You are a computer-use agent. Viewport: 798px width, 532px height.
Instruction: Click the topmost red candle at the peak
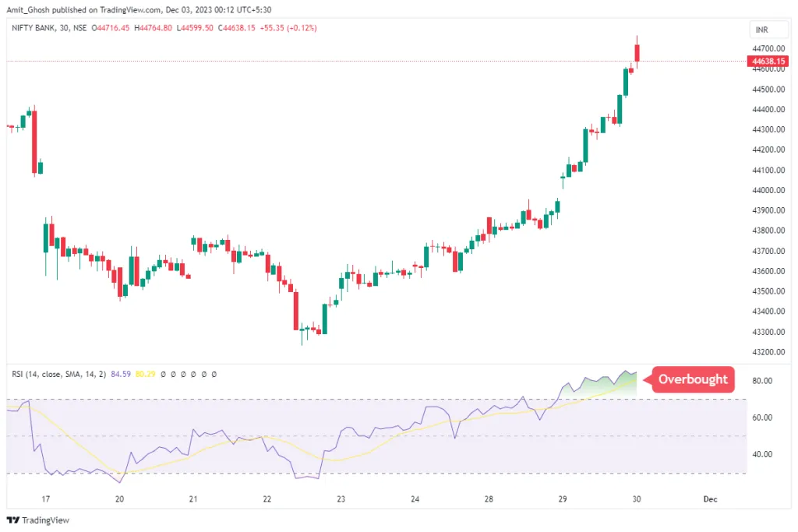(637, 52)
